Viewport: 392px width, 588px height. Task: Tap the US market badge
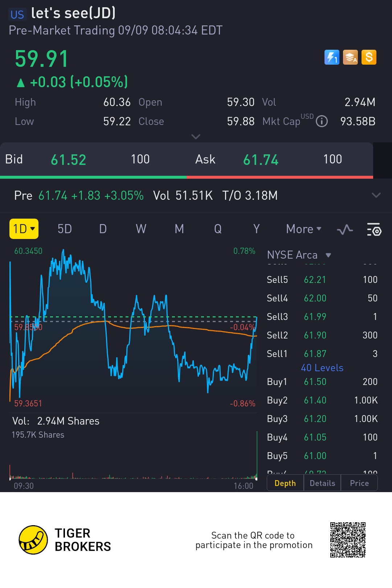[17, 15]
